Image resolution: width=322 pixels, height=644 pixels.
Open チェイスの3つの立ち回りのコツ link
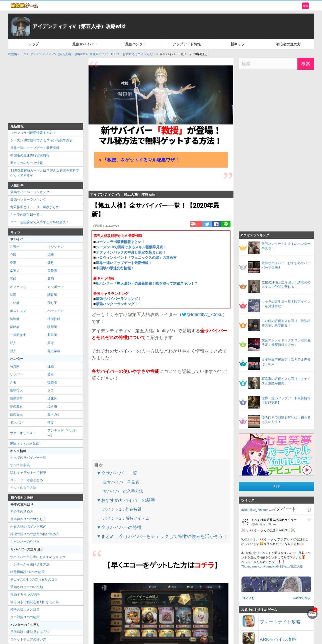(34, 580)
